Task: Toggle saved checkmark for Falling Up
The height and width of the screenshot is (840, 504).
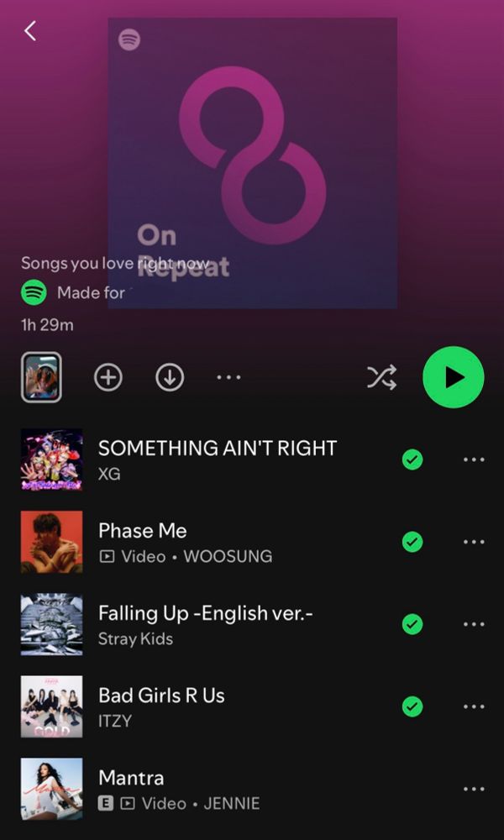Action: click(412, 624)
